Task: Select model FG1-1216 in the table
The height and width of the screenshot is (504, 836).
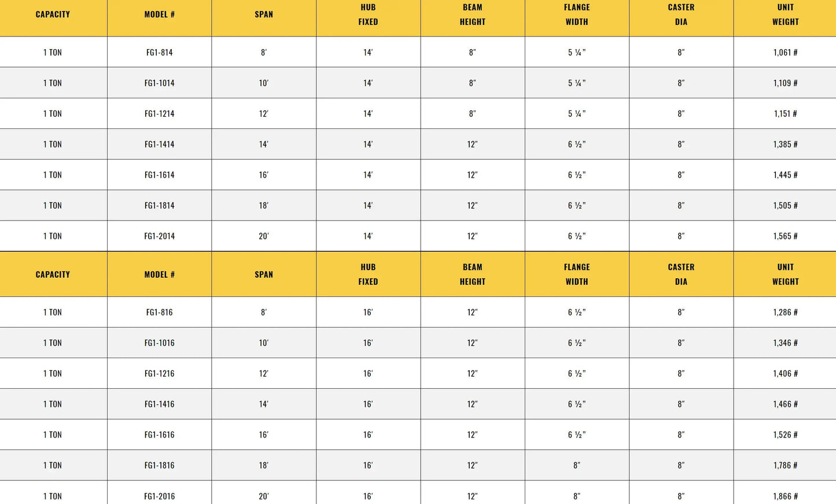Action: (159, 374)
